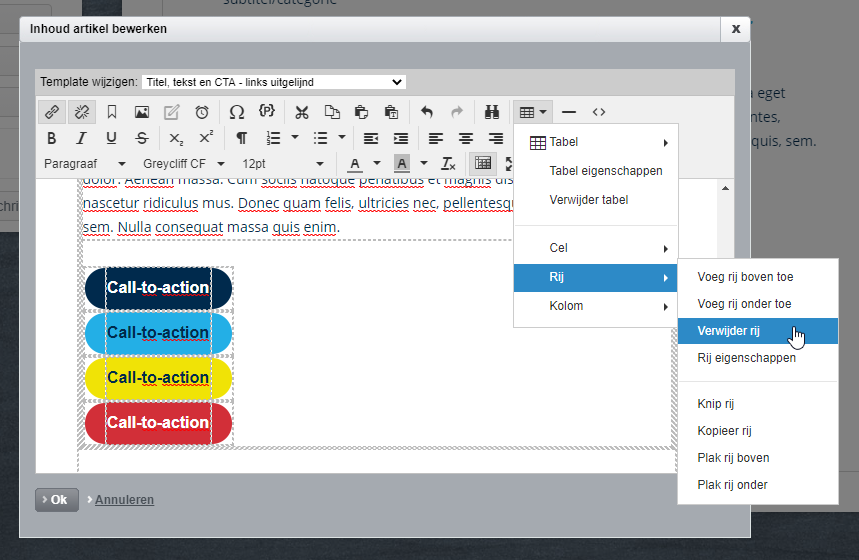859x560 pixels.
Task: Choose Plak rij boven
Action: (758, 458)
